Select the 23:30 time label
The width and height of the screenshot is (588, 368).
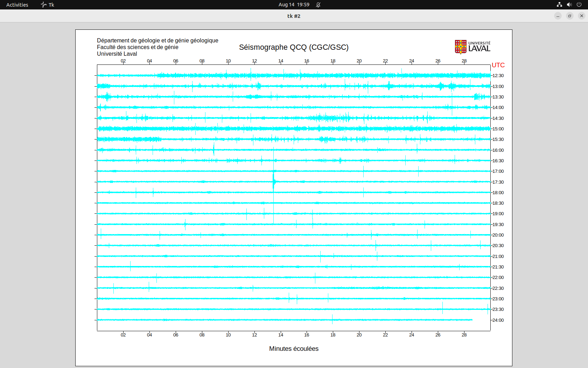pos(498,309)
